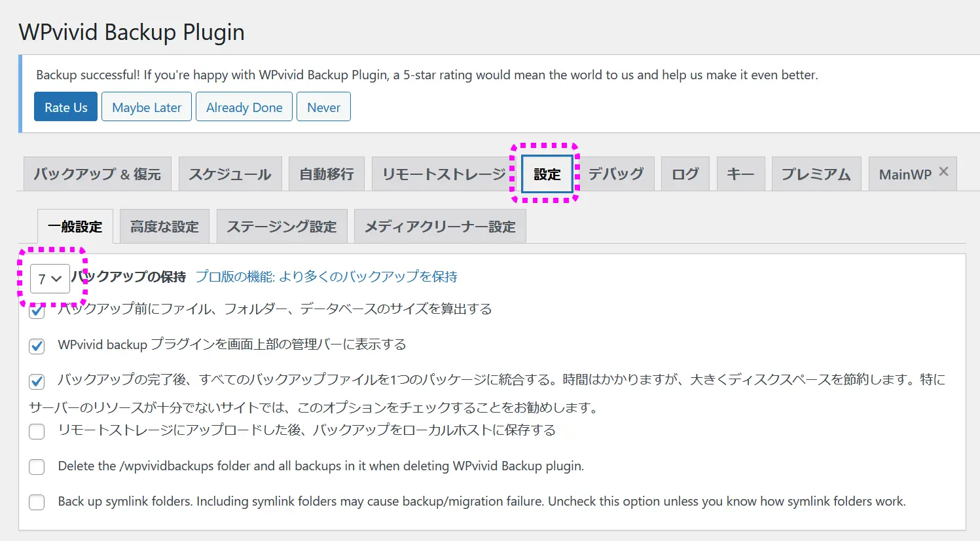This screenshot has height=541, width=980.
Task: Go to the リモートストレージ tab
Action: (x=443, y=174)
